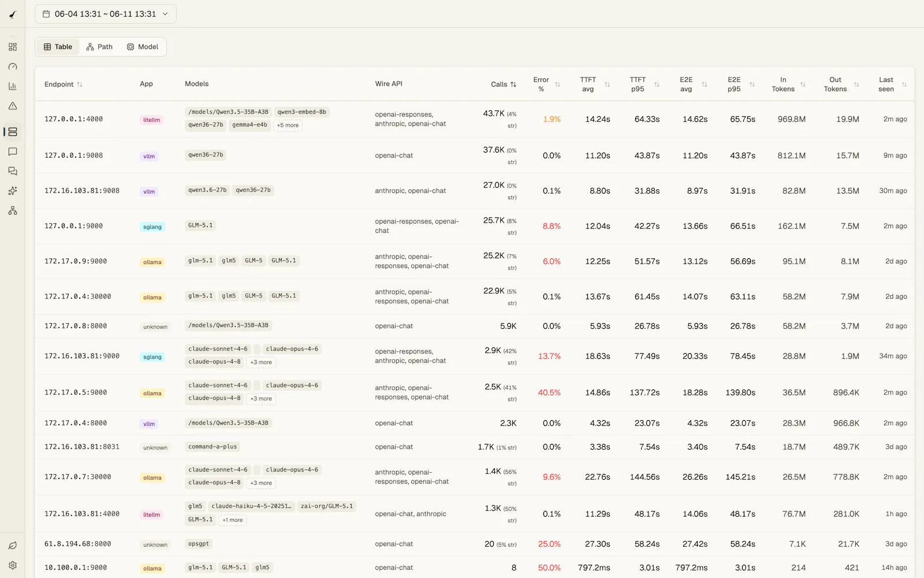Viewport: 924px width, 578px height.
Task: Open endpoint 61.8.194.68:8000
Action: (x=78, y=544)
